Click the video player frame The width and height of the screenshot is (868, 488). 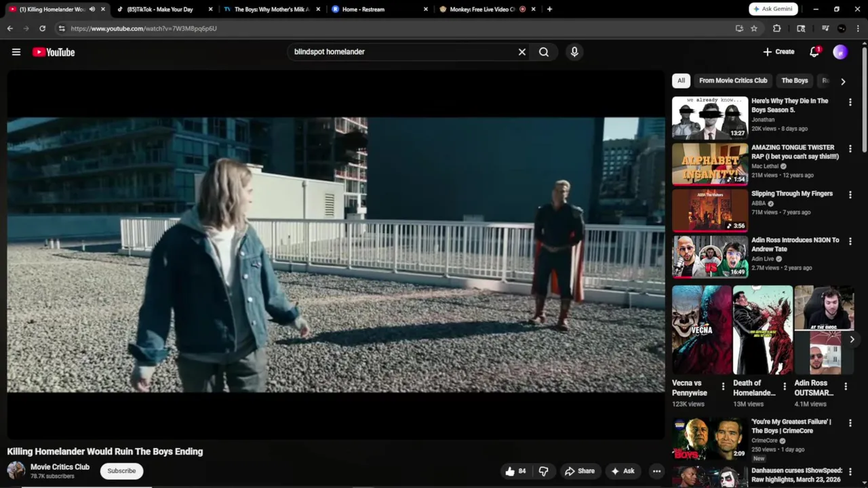[x=336, y=254]
